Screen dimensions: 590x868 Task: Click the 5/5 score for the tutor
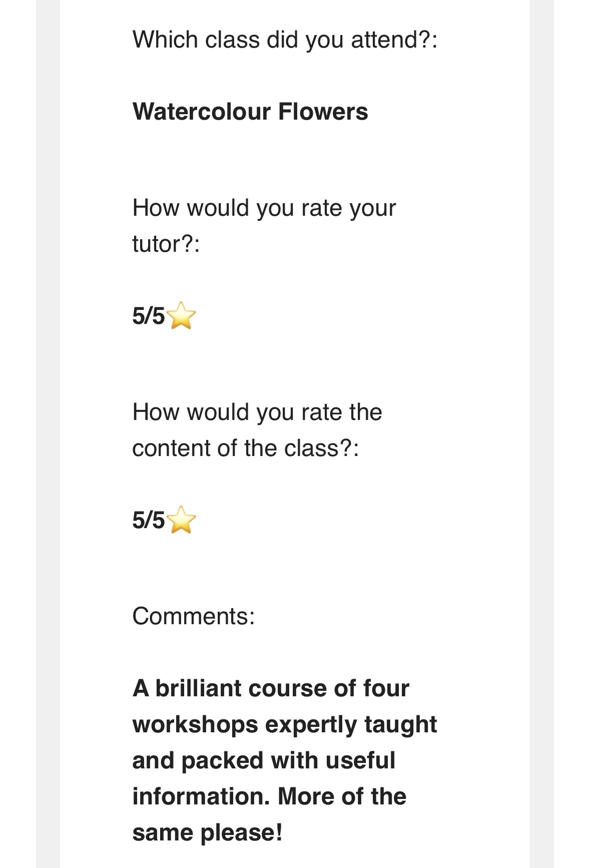coord(148,316)
